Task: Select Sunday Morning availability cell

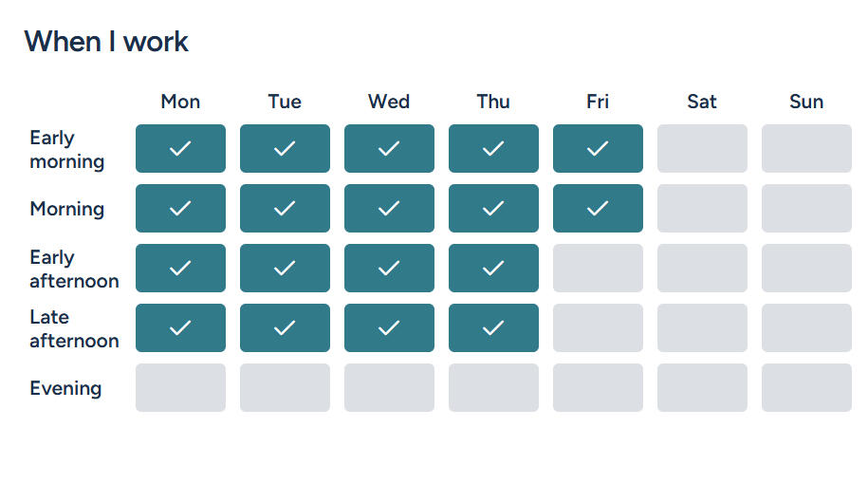Action: [x=806, y=209]
